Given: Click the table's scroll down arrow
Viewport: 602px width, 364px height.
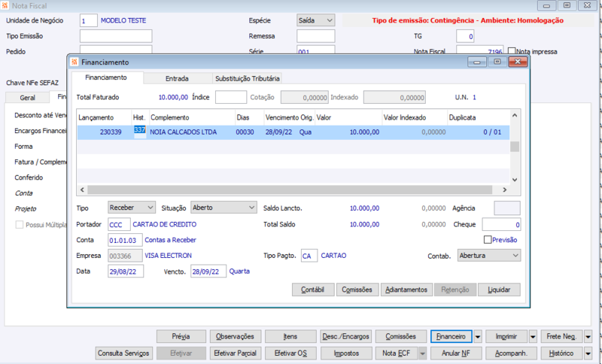Looking at the screenshot, I should click(x=515, y=180).
